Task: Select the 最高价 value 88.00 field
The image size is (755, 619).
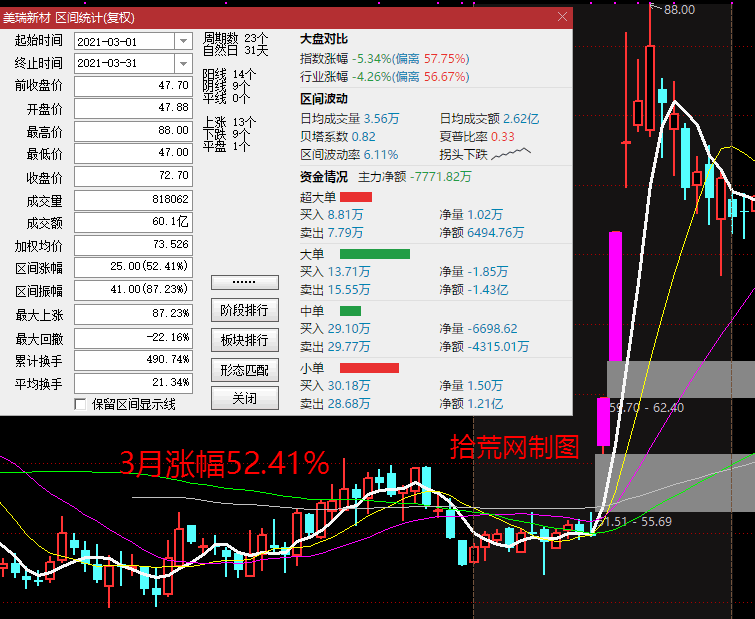Action: click(x=133, y=130)
